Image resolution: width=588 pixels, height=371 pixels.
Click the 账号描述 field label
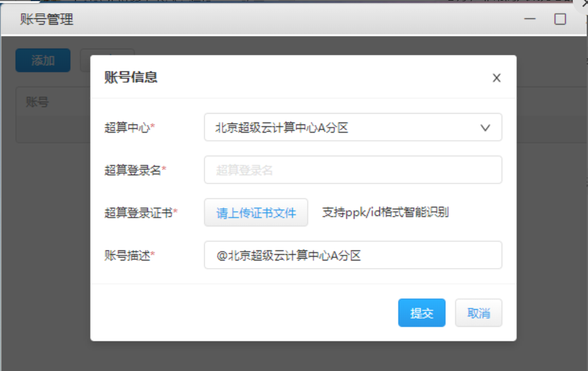coord(129,255)
